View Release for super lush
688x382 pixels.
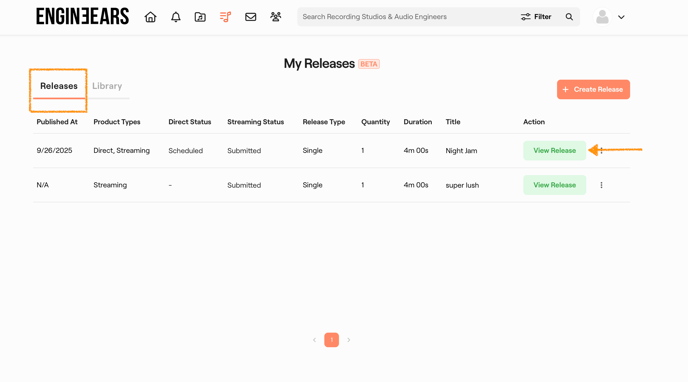point(555,185)
